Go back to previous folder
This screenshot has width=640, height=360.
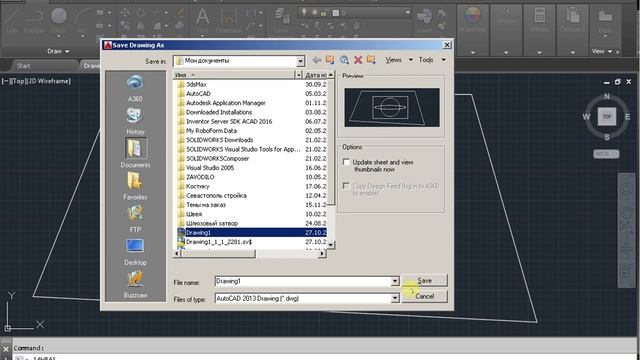click(316, 60)
